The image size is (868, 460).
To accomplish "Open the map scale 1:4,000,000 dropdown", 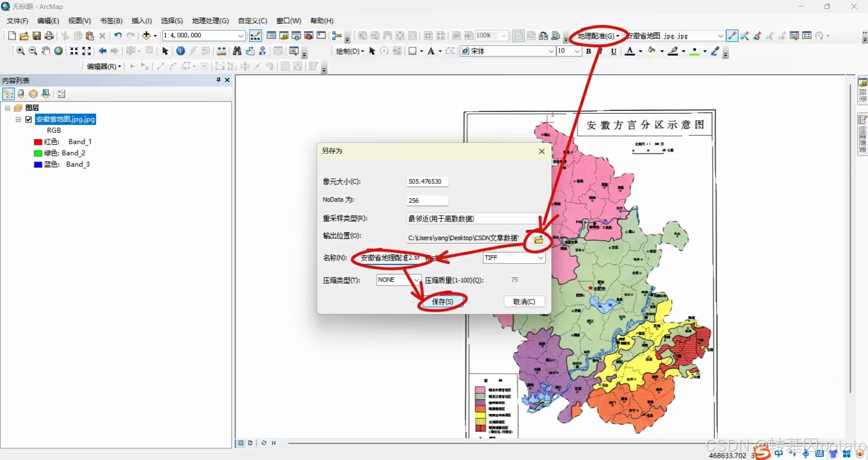I will tap(241, 36).
